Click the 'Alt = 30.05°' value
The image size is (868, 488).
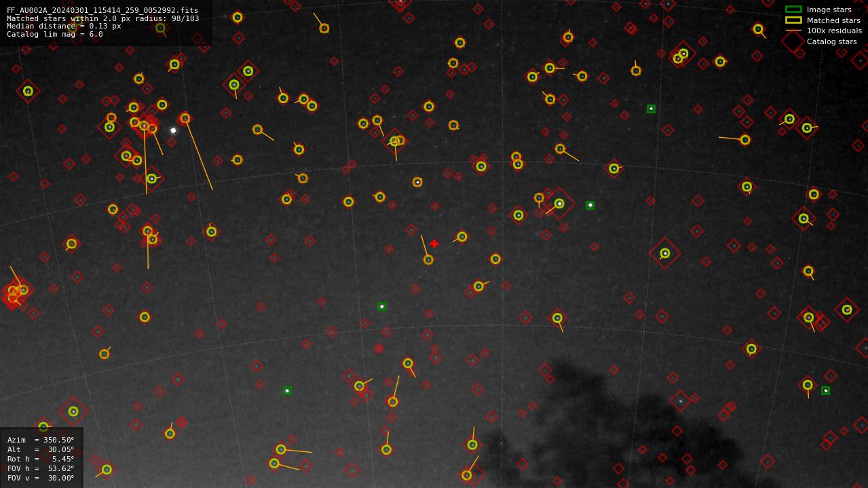pos(41,449)
